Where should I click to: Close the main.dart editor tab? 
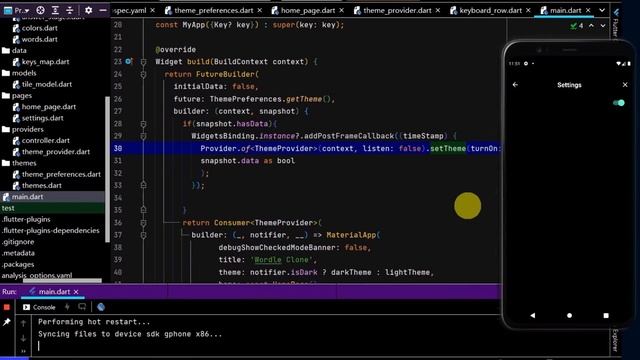[588, 10]
